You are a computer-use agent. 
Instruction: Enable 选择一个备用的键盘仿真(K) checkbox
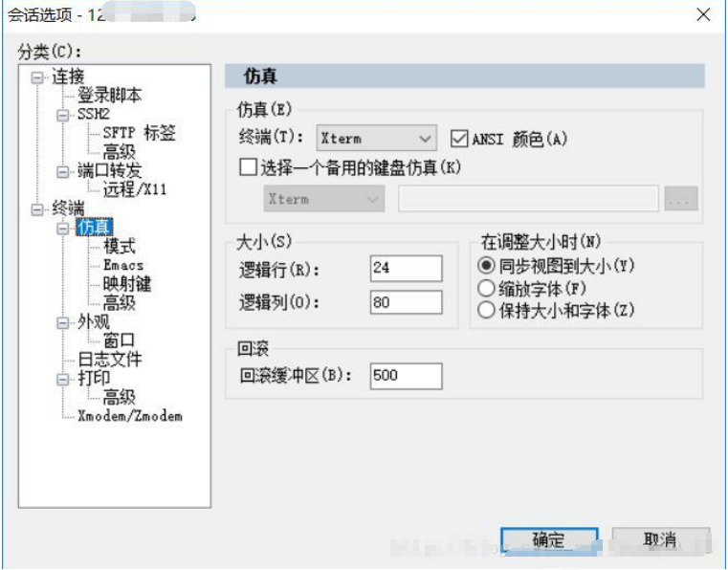click(x=248, y=167)
